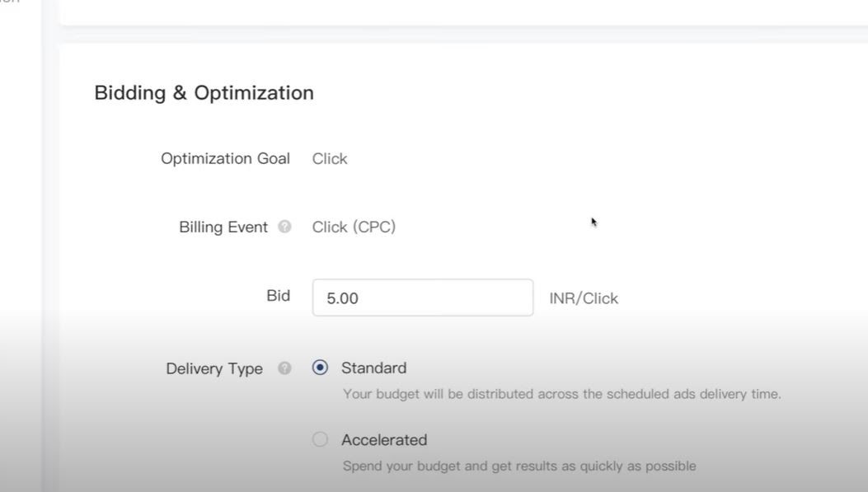Click the Optimization Goal field label
The height and width of the screenshot is (492, 868).
pyautogui.click(x=225, y=159)
